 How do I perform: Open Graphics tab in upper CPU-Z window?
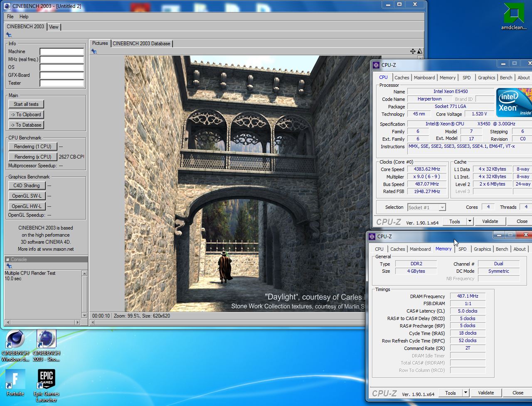pyautogui.click(x=486, y=78)
